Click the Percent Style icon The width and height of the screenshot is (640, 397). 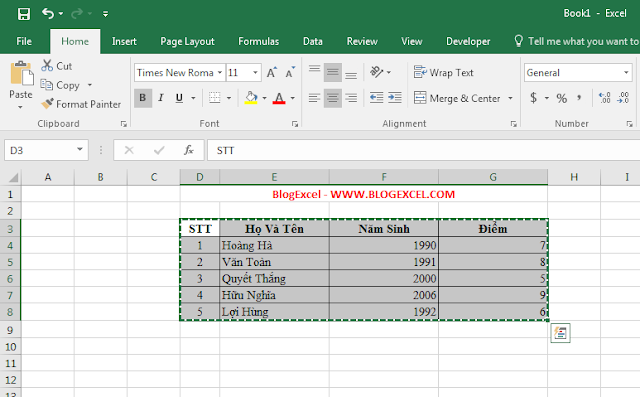562,98
